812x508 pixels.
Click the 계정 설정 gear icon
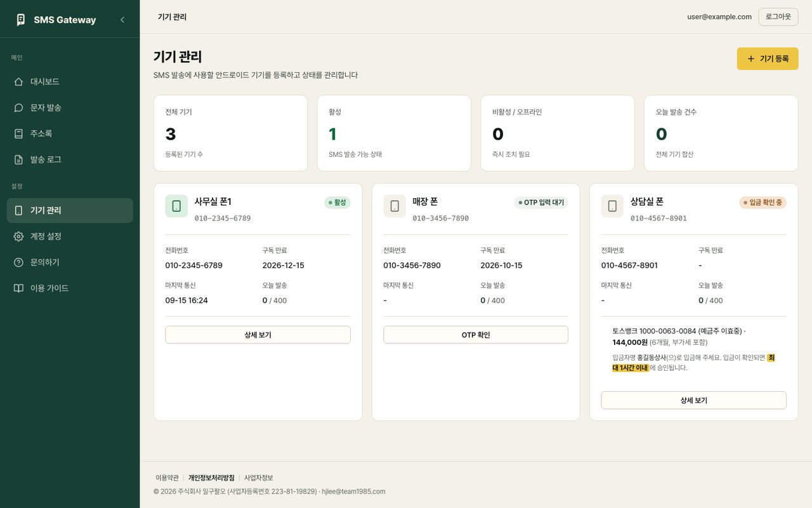click(x=18, y=236)
